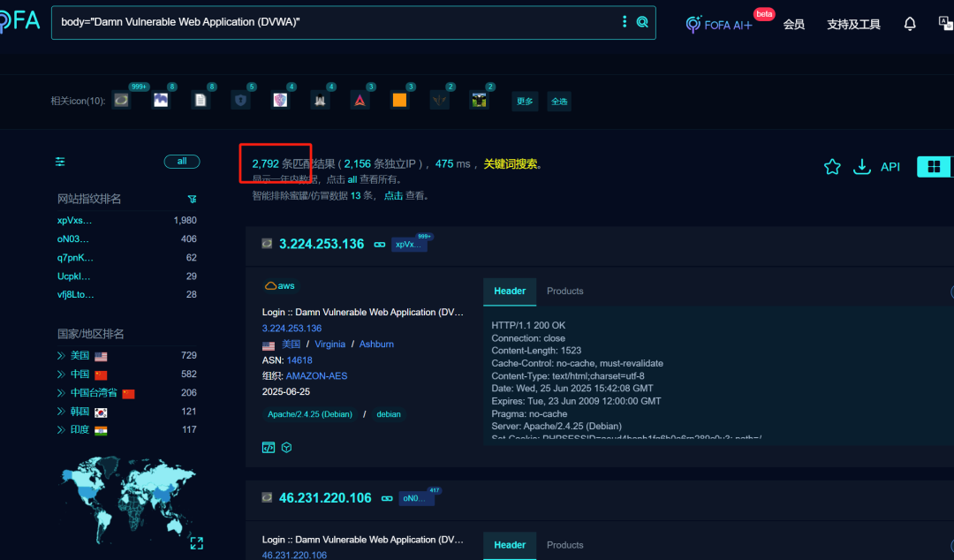Click the Virginia region link
954x560 pixels.
[329, 344]
